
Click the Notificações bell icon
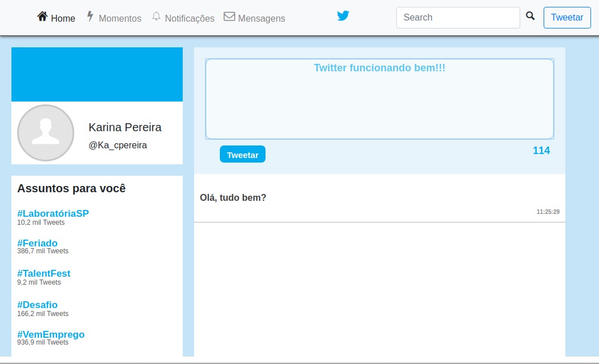156,17
